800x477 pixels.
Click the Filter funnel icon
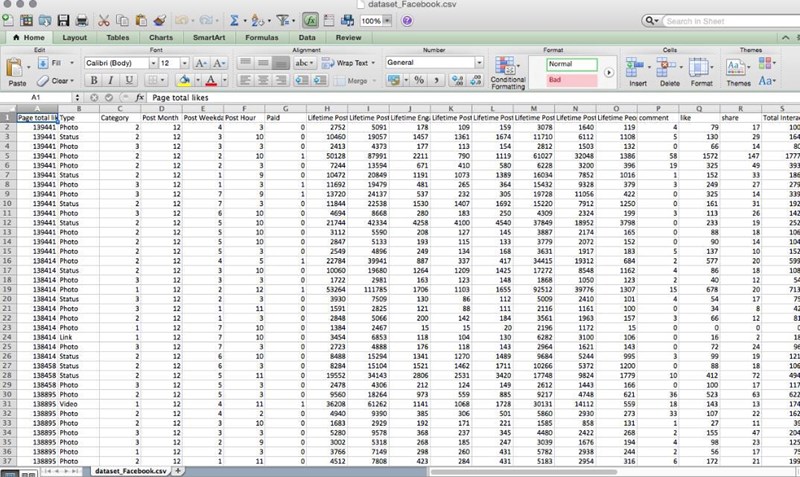[x=283, y=20]
